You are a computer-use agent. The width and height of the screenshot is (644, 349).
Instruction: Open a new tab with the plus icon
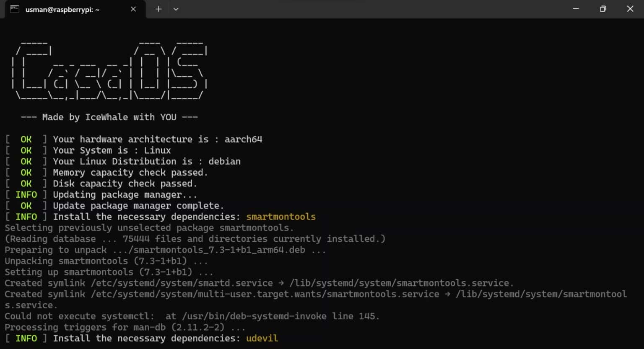(x=158, y=8)
